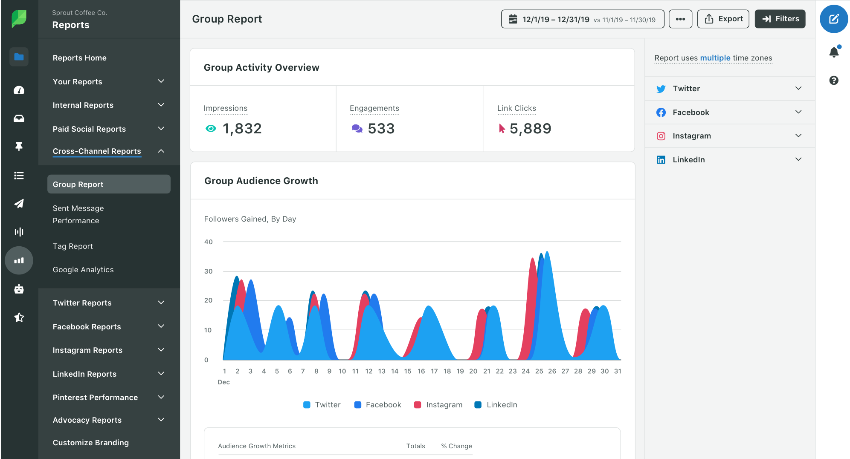Open the date range picker 12/1/19 – 12/31/19
This screenshot has height=459, width=850.
coord(580,19)
